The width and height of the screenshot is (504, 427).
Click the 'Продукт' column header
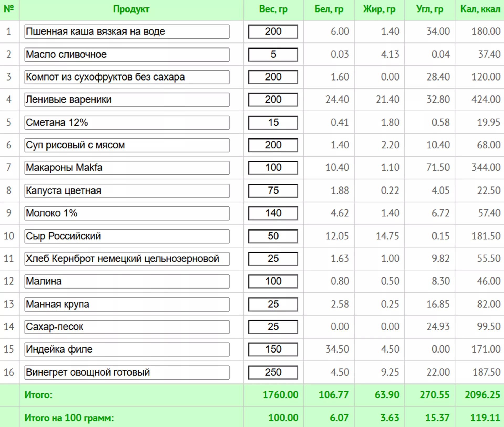131,9
